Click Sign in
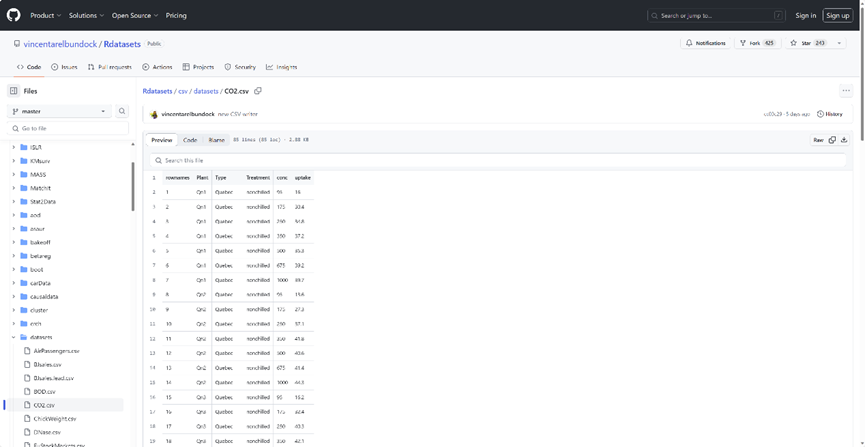This screenshot has width=865, height=447. [x=805, y=15]
